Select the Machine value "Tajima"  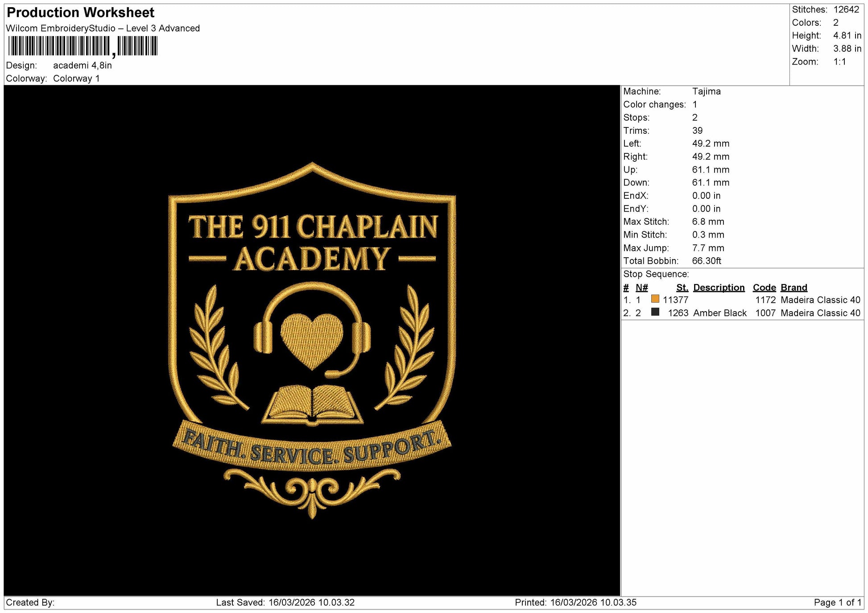707,91
